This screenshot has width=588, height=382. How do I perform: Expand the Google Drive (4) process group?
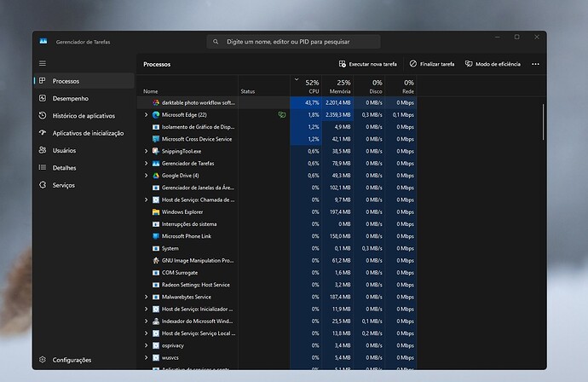tap(146, 175)
